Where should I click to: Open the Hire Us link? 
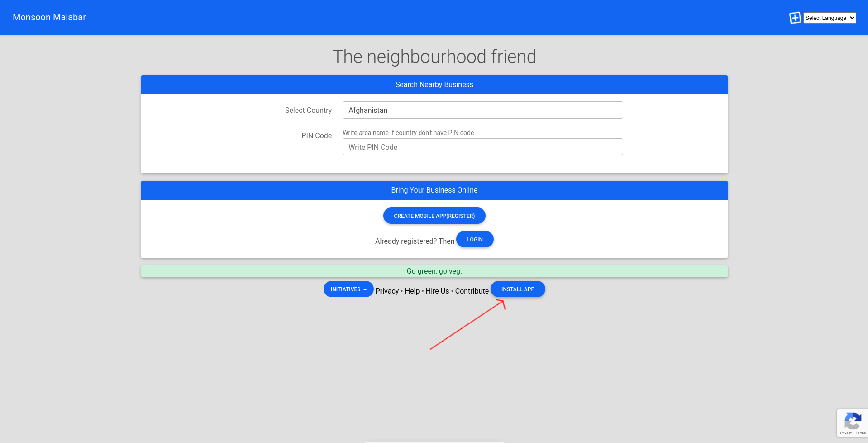click(437, 291)
